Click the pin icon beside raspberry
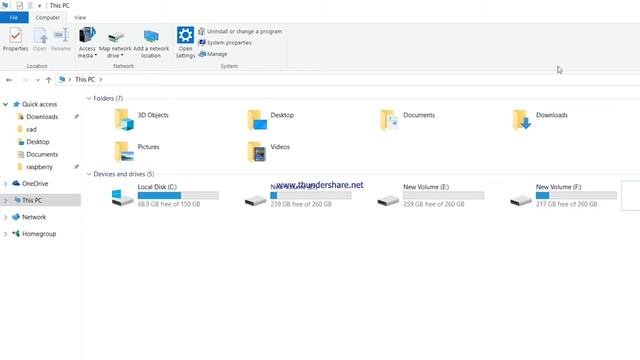This screenshot has width=640, height=360. coord(76,167)
